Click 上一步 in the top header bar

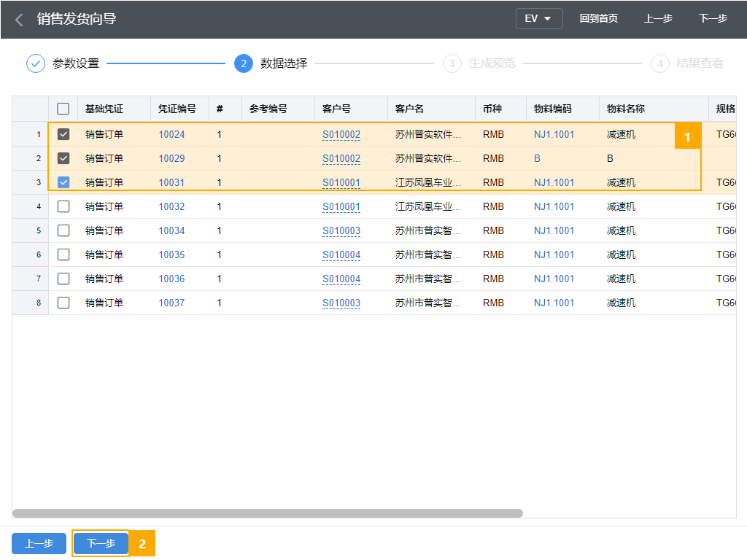(658, 18)
